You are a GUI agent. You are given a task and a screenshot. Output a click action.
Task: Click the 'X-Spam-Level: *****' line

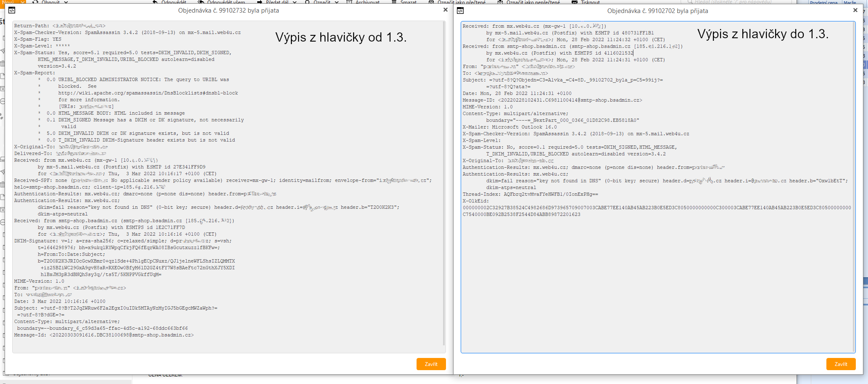point(42,46)
